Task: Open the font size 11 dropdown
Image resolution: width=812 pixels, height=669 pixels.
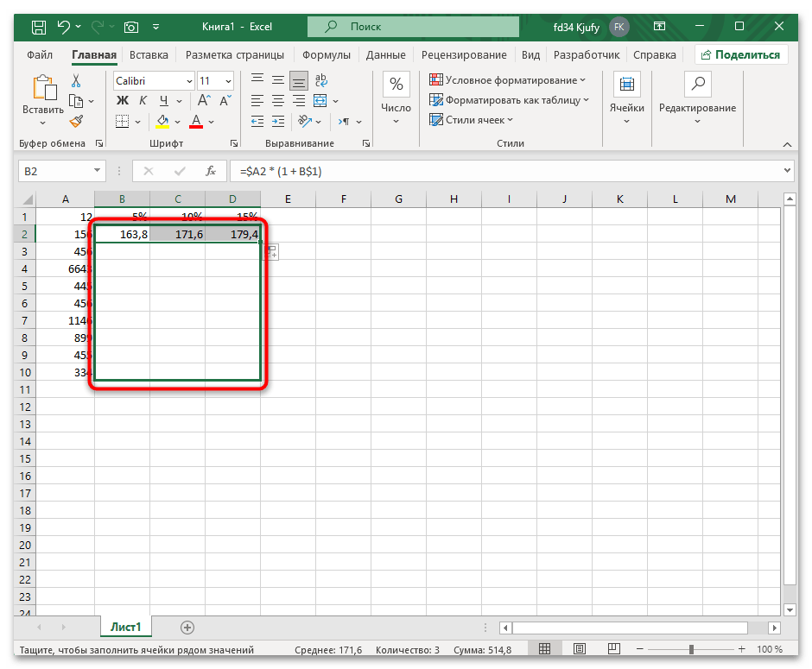Action: (x=228, y=81)
